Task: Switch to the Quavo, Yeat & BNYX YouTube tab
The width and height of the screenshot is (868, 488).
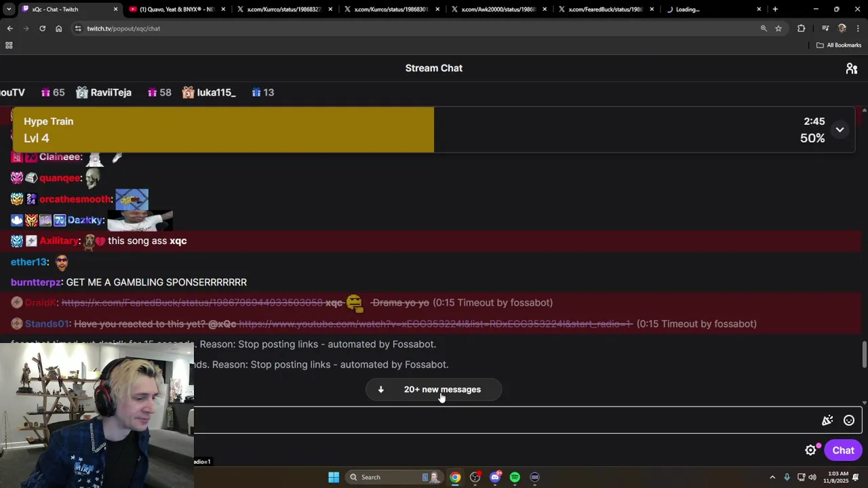Action: pyautogui.click(x=176, y=9)
